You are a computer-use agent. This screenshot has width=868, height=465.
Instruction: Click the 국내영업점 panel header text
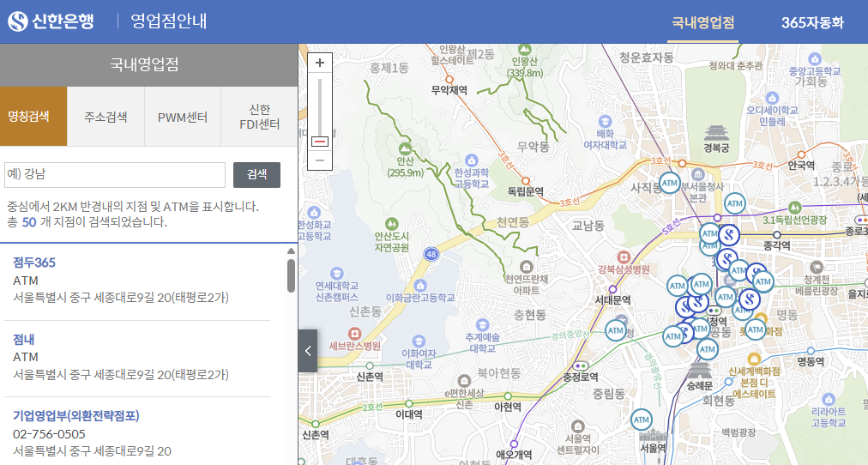(x=144, y=64)
